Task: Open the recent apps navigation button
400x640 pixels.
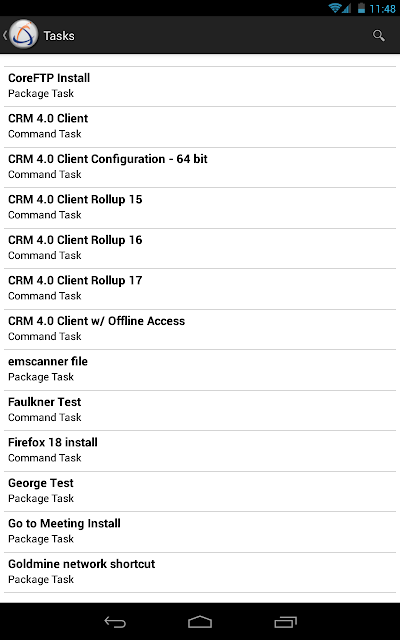Action: (x=285, y=622)
